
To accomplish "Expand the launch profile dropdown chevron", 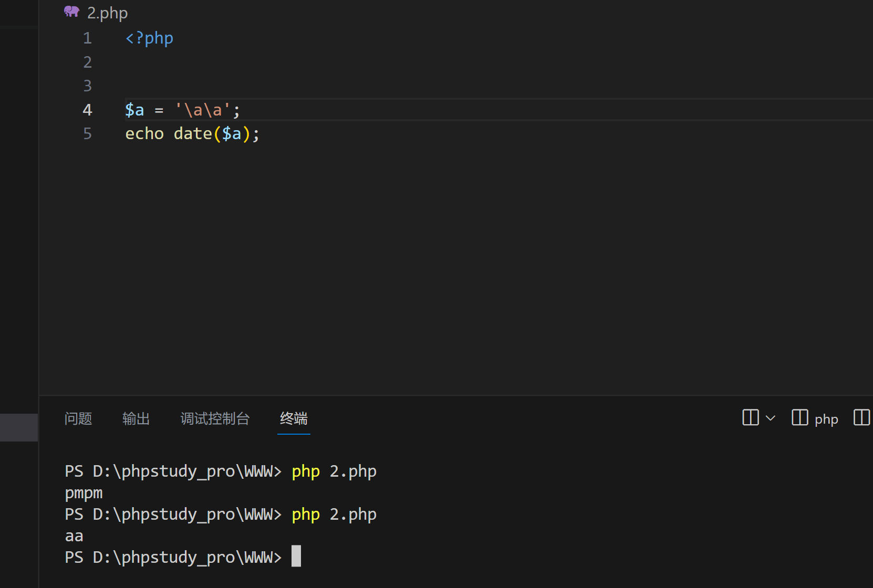I will pos(771,418).
